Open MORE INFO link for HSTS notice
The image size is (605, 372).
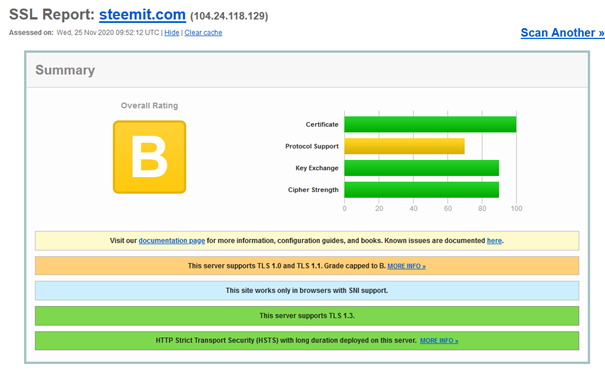coord(439,341)
